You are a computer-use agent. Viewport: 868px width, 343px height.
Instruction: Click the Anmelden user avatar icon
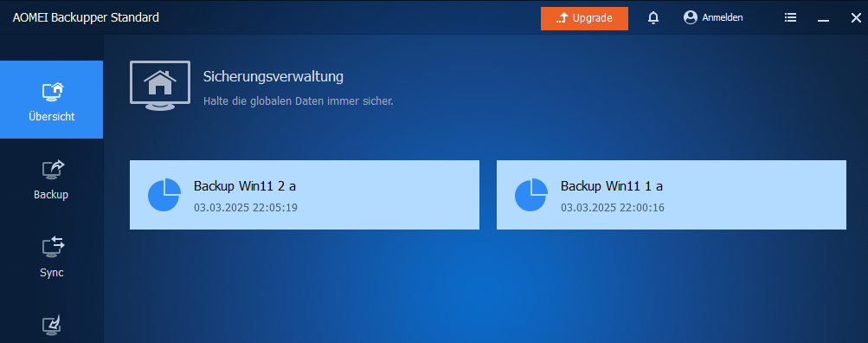[691, 17]
